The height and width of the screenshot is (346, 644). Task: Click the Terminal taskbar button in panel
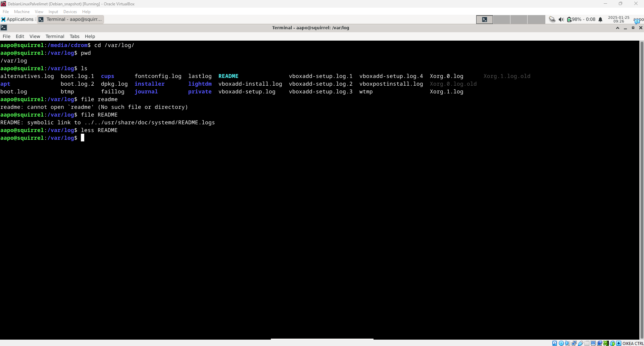[x=70, y=19]
